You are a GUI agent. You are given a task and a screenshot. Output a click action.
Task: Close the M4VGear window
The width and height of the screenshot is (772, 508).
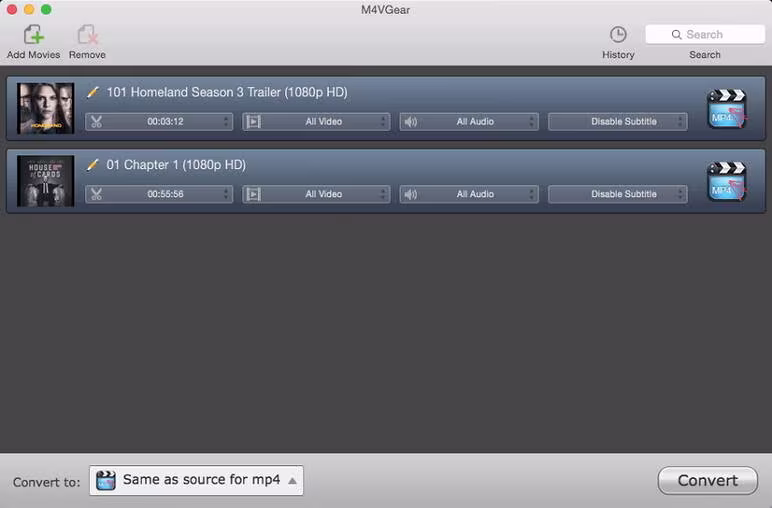click(12, 9)
